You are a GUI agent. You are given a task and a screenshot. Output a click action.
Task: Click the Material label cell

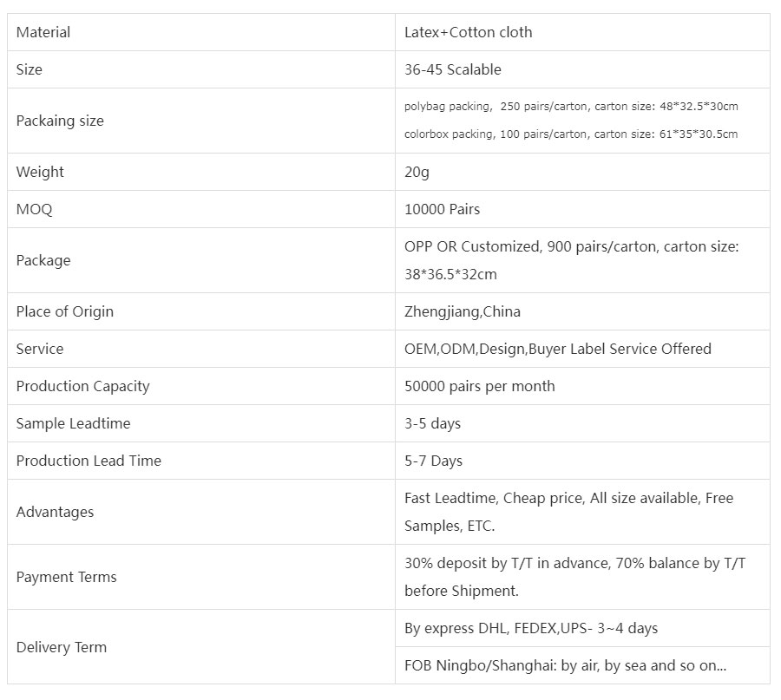pos(43,32)
